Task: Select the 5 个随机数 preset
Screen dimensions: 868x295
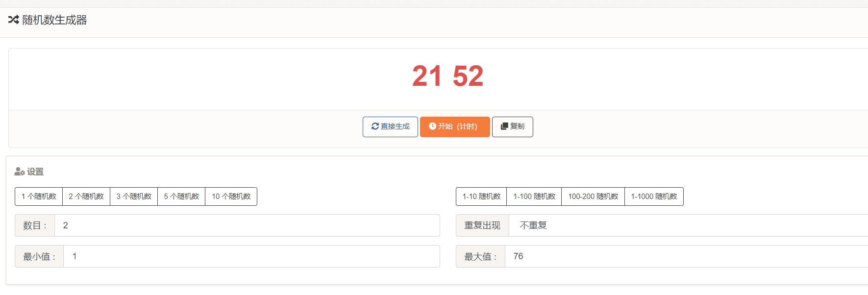Action: [x=181, y=197]
